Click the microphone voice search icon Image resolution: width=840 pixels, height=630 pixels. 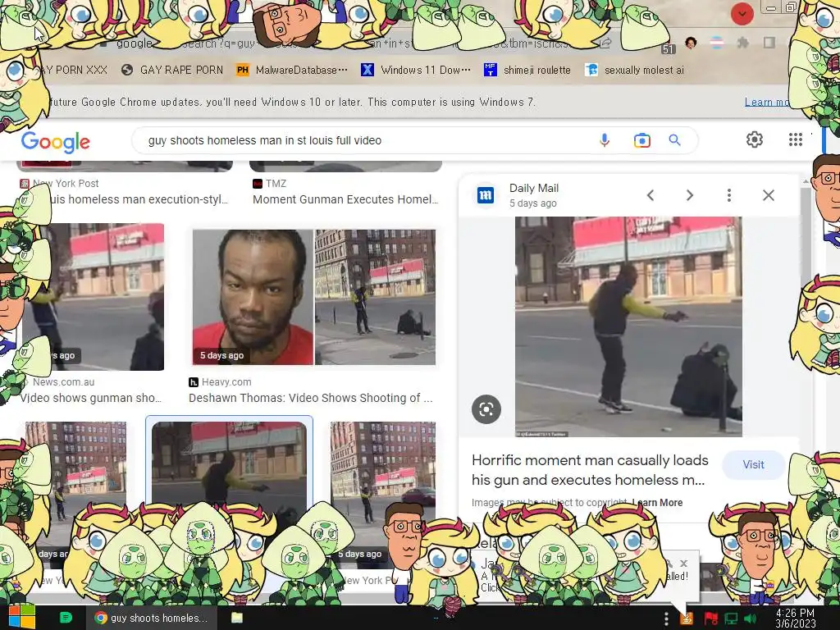click(x=605, y=140)
